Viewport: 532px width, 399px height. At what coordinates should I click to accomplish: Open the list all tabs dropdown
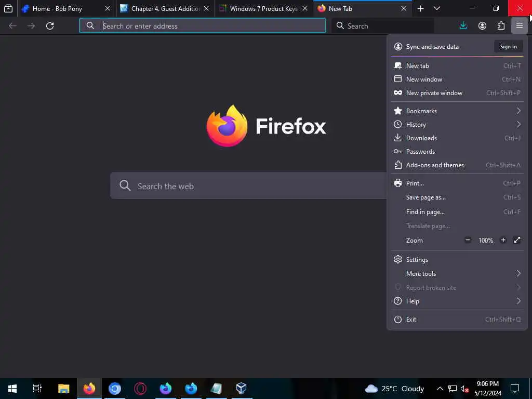[x=437, y=8]
